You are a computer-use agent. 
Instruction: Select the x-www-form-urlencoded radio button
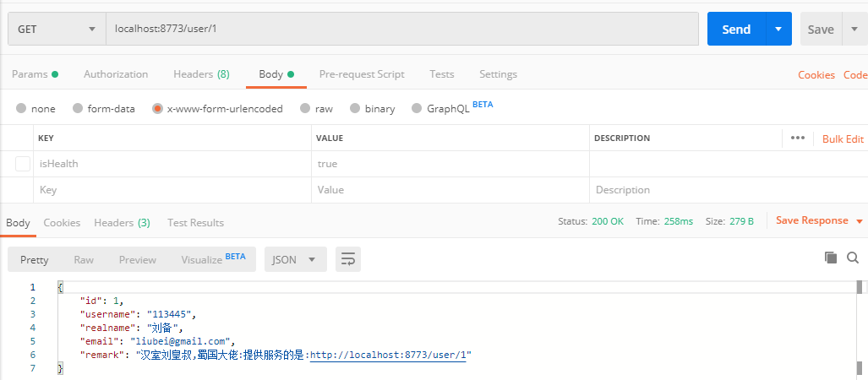click(x=157, y=109)
